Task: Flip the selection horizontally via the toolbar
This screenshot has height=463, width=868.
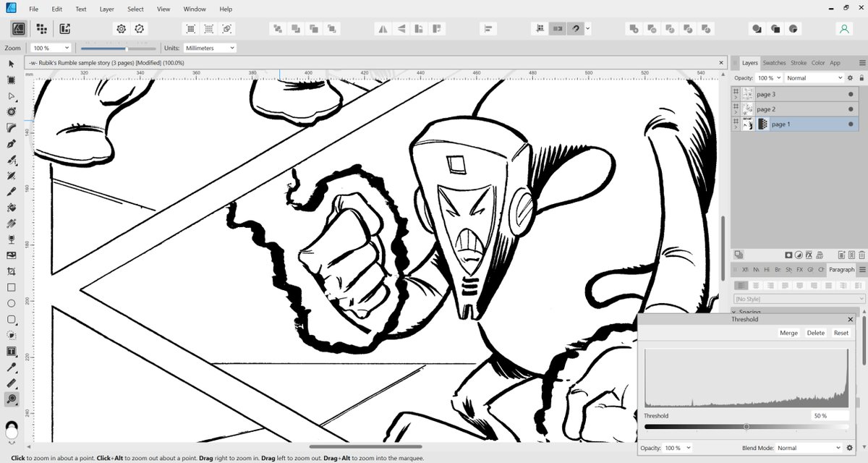Action: pos(383,28)
